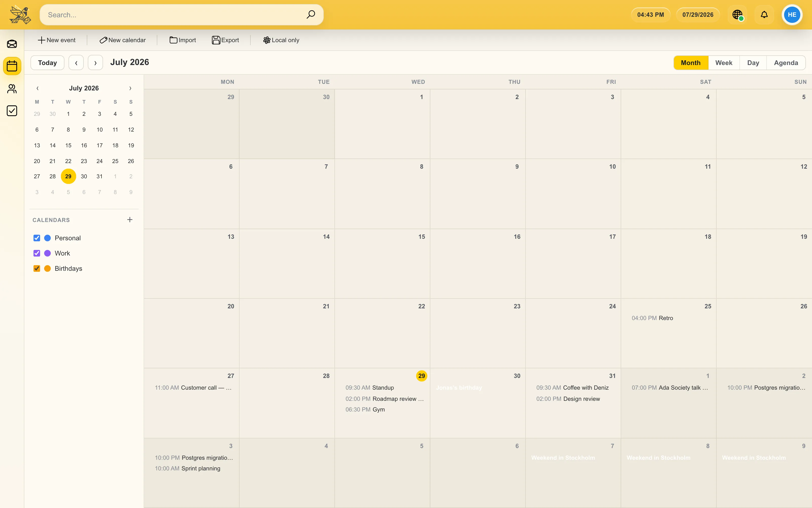
Task: Switch to Day view
Action: 753,63
